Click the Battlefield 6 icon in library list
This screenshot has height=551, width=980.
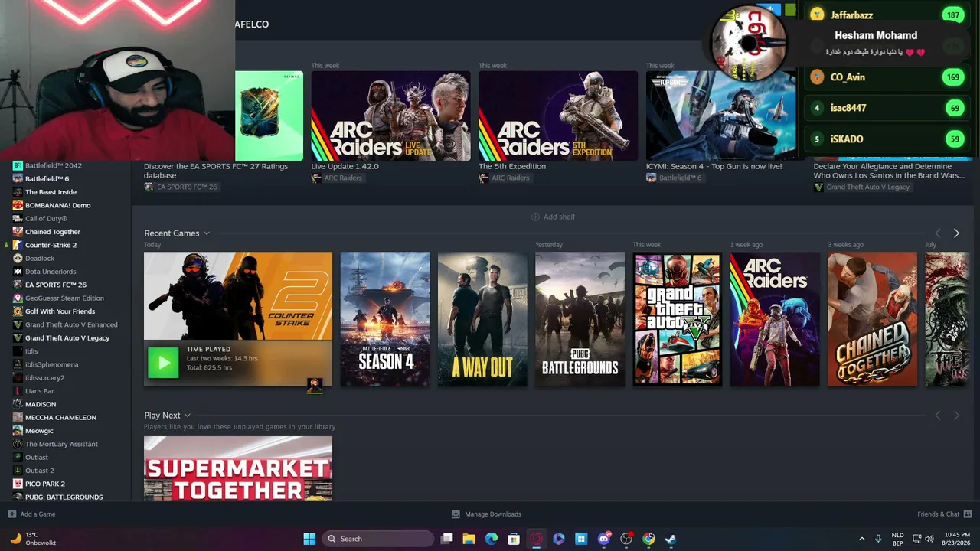18,178
